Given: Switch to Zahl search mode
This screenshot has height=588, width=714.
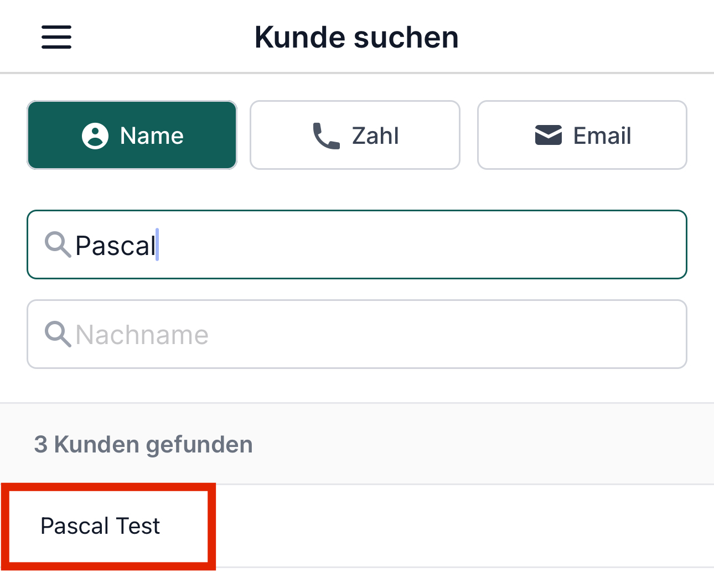Looking at the screenshot, I should tap(355, 135).
